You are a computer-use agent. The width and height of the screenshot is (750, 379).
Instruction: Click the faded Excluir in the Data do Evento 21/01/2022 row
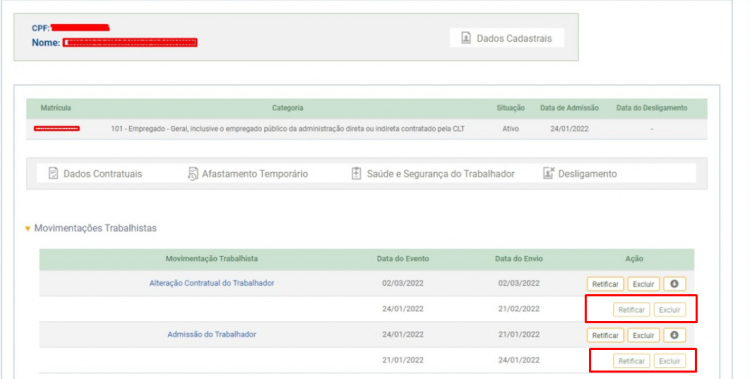[x=670, y=361]
